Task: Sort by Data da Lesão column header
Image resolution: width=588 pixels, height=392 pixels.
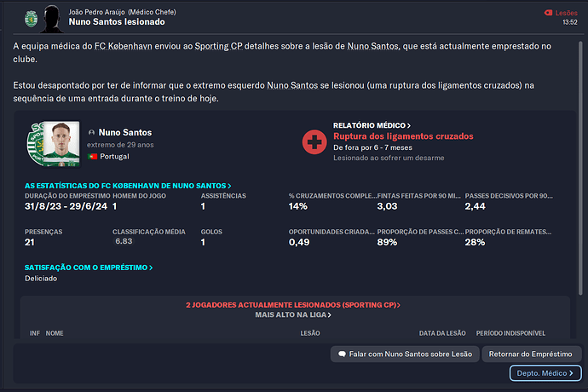Action: click(x=442, y=333)
